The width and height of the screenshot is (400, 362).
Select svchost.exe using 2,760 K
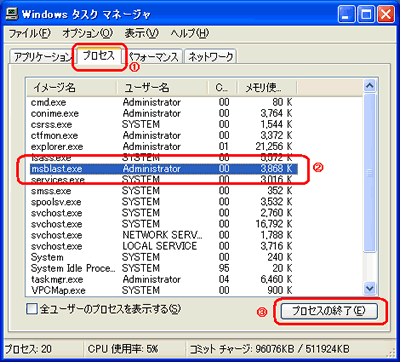(162, 213)
